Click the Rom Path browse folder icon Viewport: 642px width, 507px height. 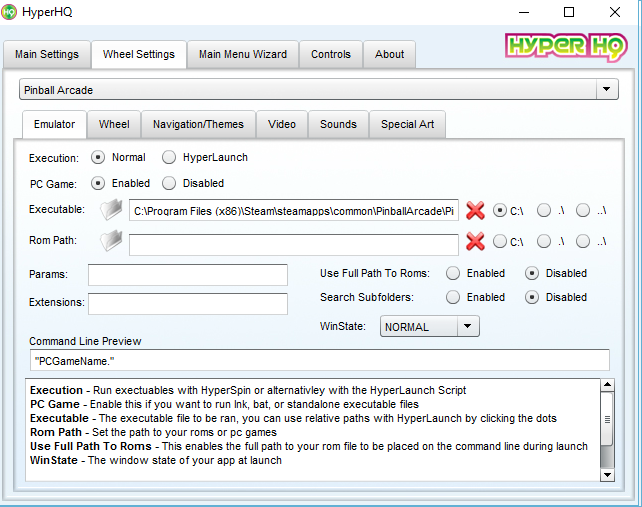[112, 241]
